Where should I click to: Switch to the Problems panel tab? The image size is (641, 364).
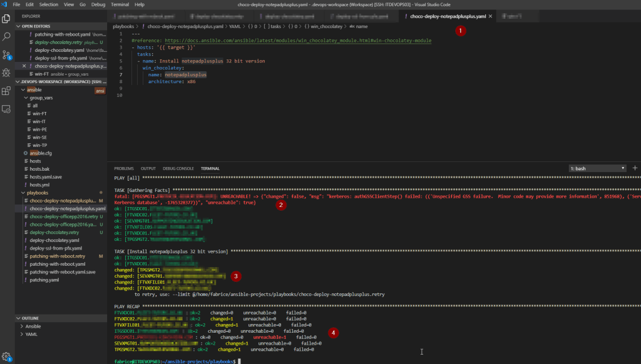123,168
